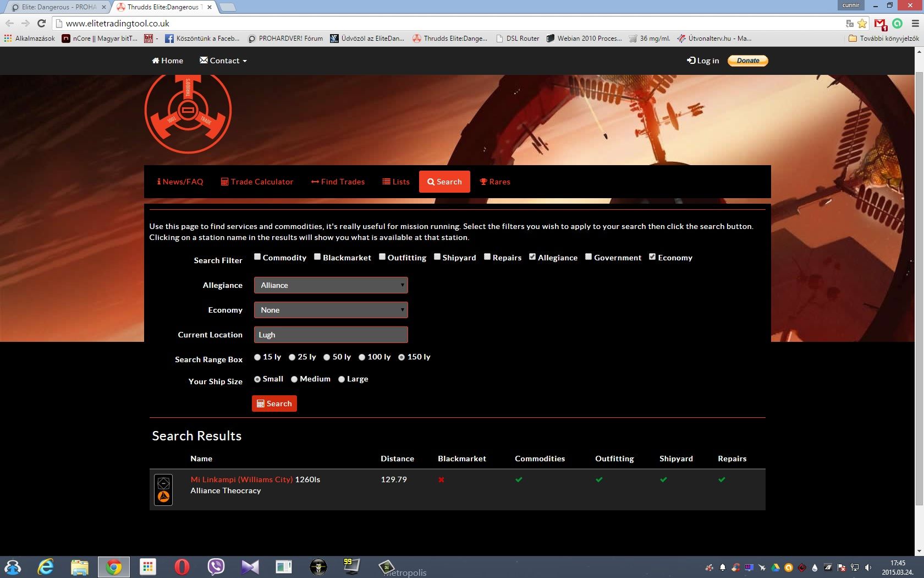Click the Donate button
The height and width of the screenshot is (578, 924).
(x=748, y=61)
